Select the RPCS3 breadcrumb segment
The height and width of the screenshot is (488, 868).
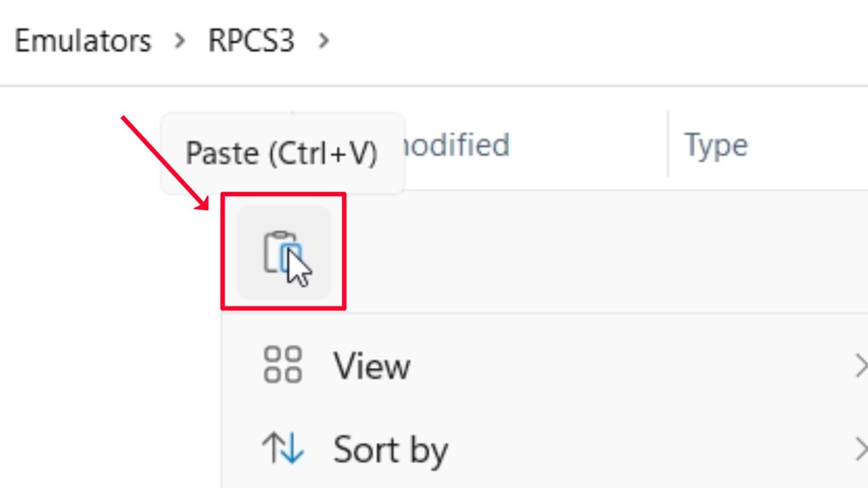pyautogui.click(x=251, y=41)
